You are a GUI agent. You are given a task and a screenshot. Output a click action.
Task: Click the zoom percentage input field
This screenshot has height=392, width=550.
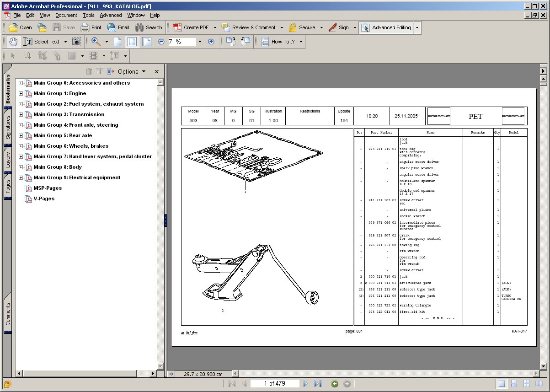[182, 42]
